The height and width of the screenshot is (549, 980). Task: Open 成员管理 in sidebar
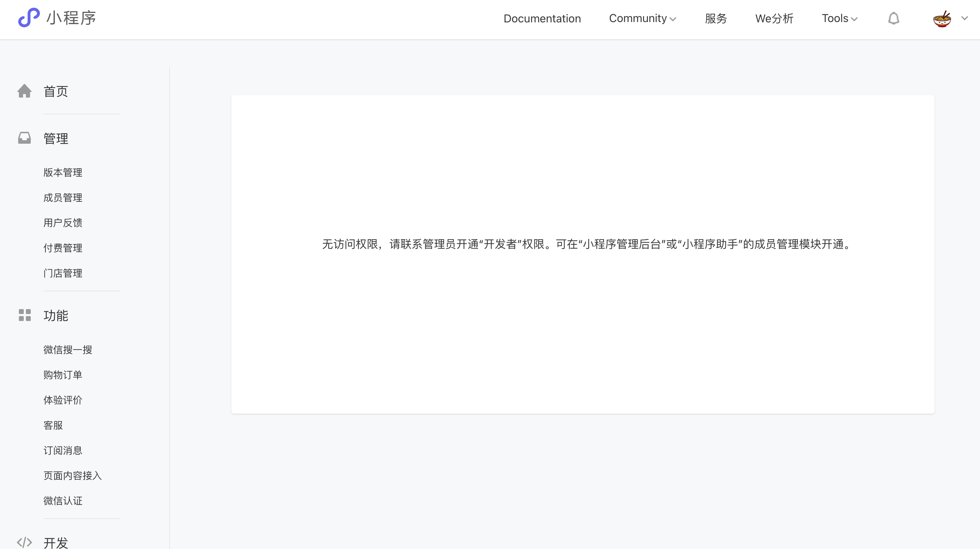pyautogui.click(x=63, y=198)
